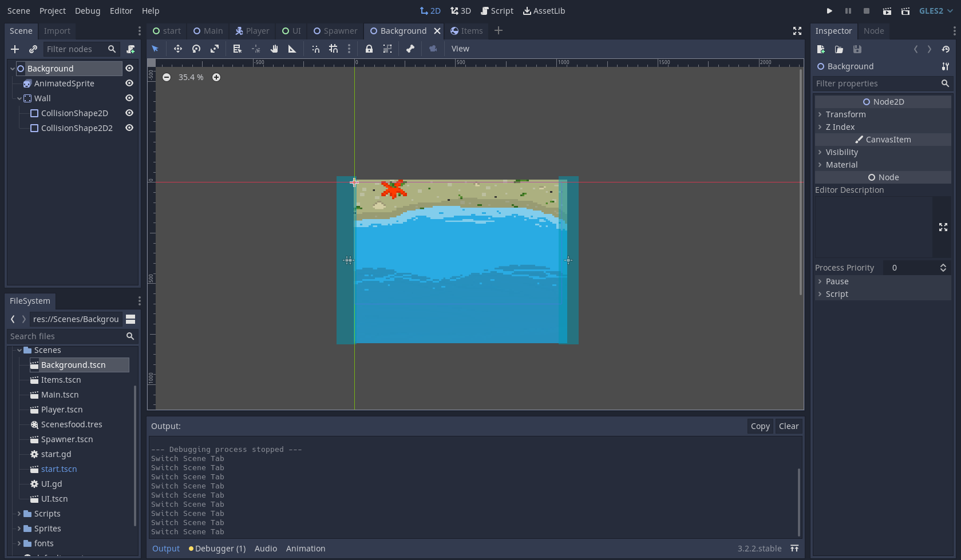Click the Add child node plus icon
961x560 pixels.
pyautogui.click(x=15, y=49)
